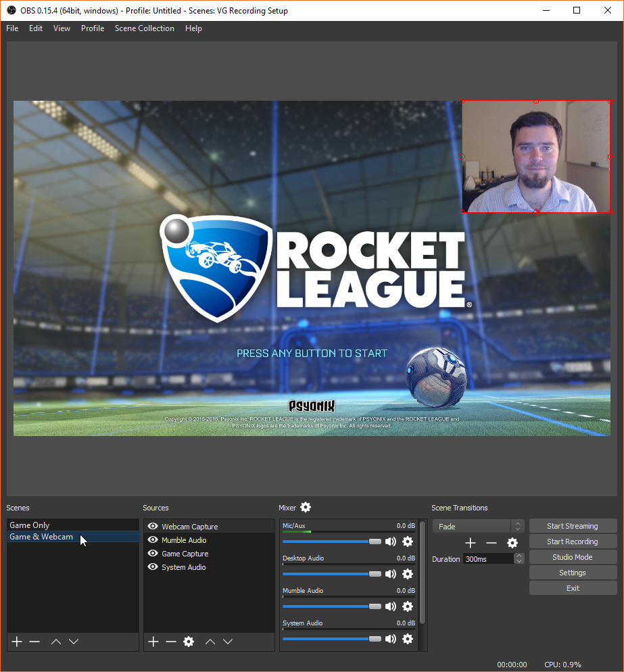Add a new source with plus icon
This screenshot has width=624, height=672.
(153, 642)
